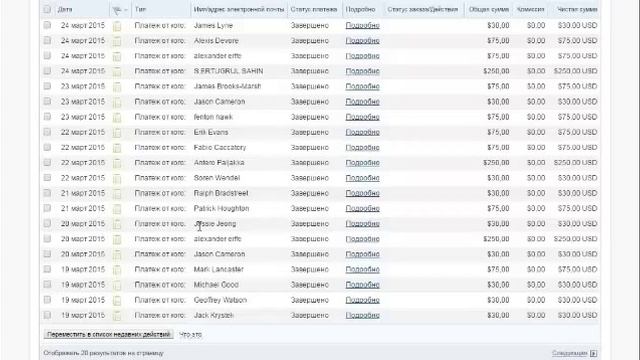Click note icon in S.ERTUGRUL SAHIN row
Viewport: 640px width, 360px height.
click(117, 72)
